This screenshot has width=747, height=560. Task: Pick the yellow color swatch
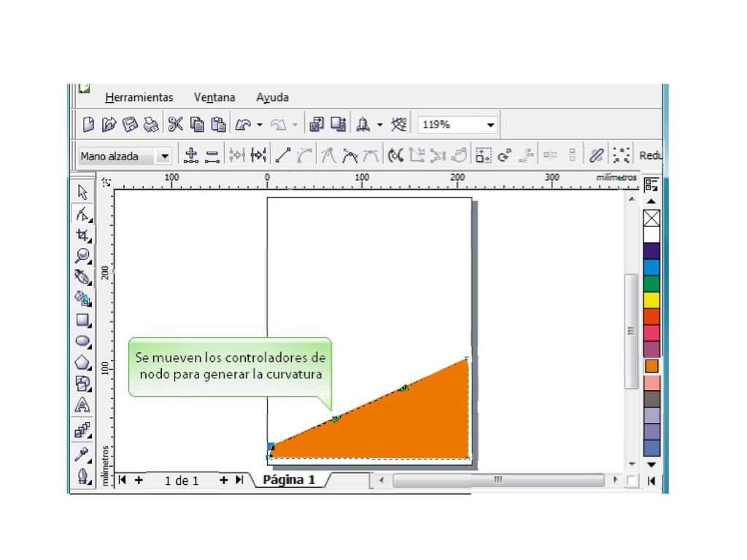(651, 300)
